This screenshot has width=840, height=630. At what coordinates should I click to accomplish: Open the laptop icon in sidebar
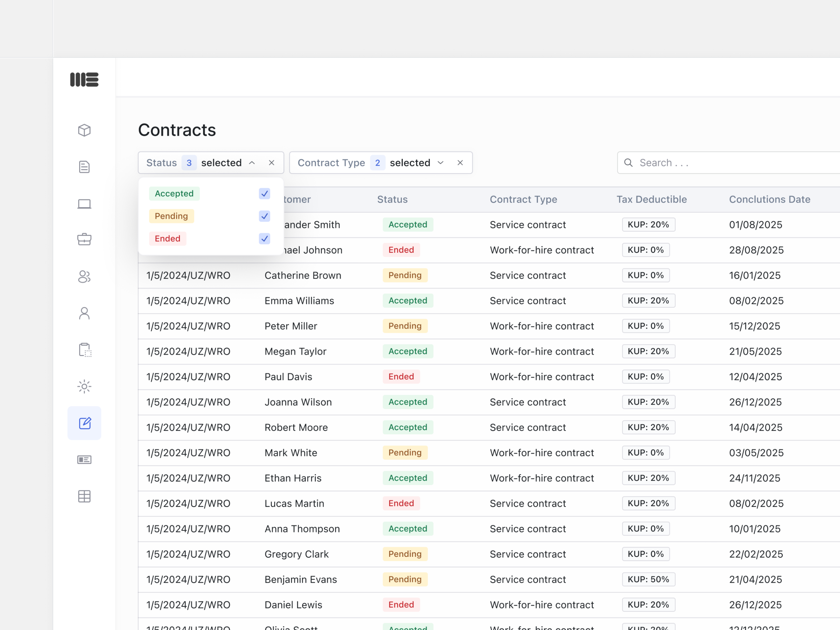84,204
